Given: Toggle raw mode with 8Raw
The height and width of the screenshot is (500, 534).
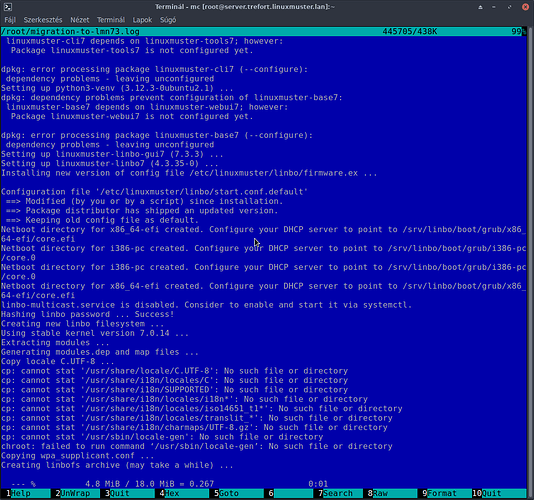Looking at the screenshot, I should pyautogui.click(x=392, y=493).
